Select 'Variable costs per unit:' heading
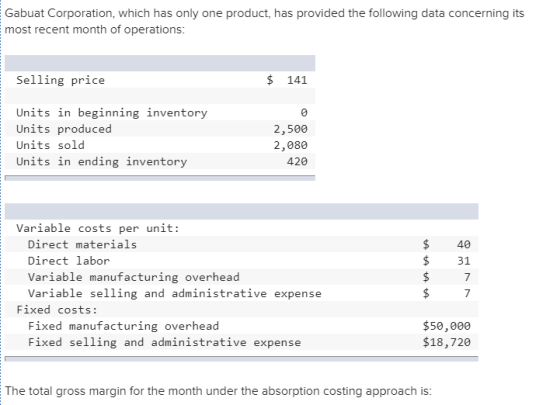Image resolution: width=560 pixels, height=405 pixels. (98, 228)
